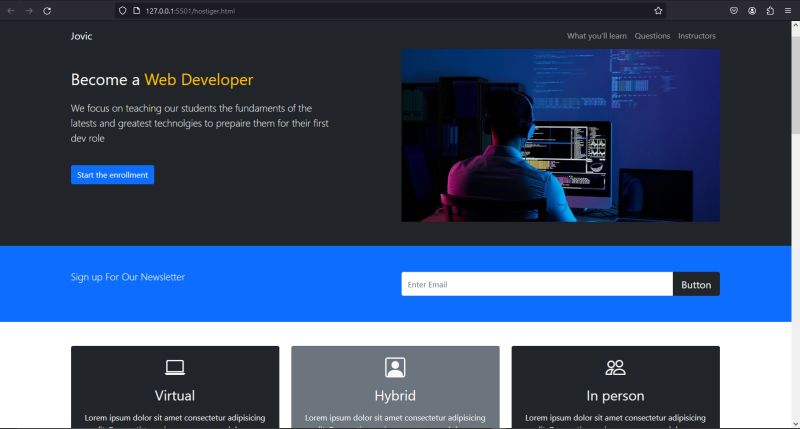
Task: Click the scrollbar up arrow
Action: (795, 26)
